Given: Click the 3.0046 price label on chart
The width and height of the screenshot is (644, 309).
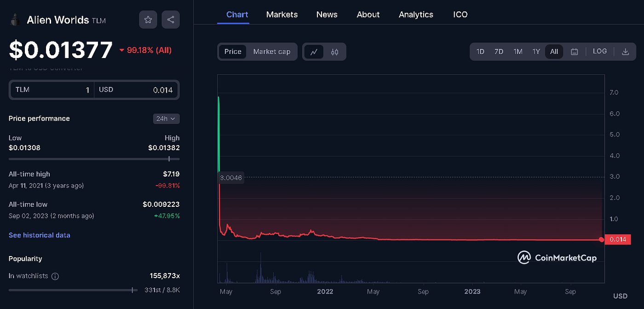Looking at the screenshot, I should tap(231, 178).
